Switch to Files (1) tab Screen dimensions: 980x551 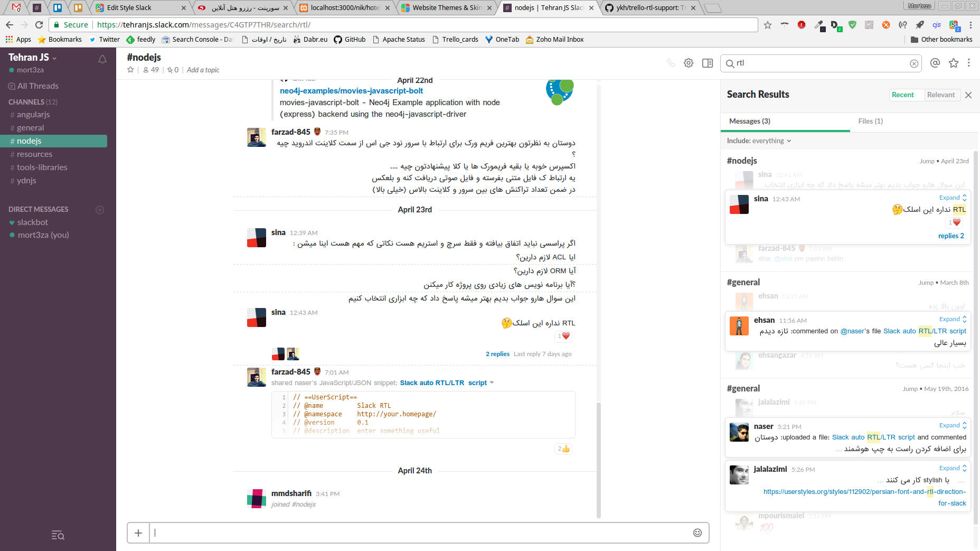click(870, 121)
